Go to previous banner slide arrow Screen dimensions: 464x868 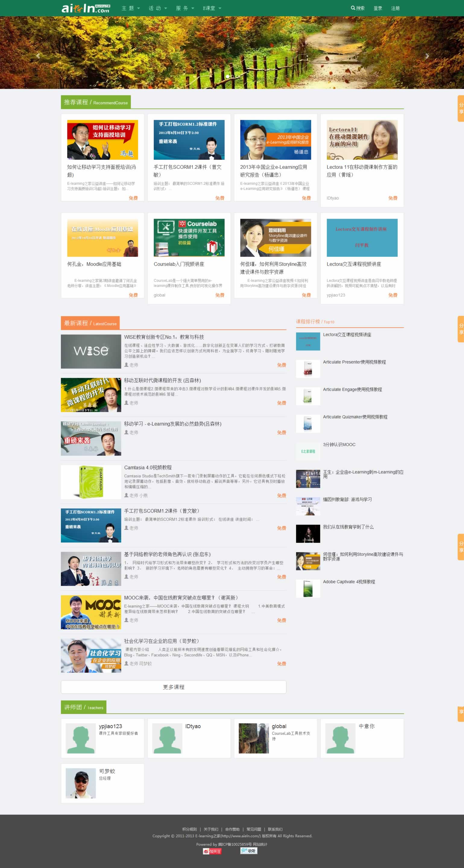[38, 56]
